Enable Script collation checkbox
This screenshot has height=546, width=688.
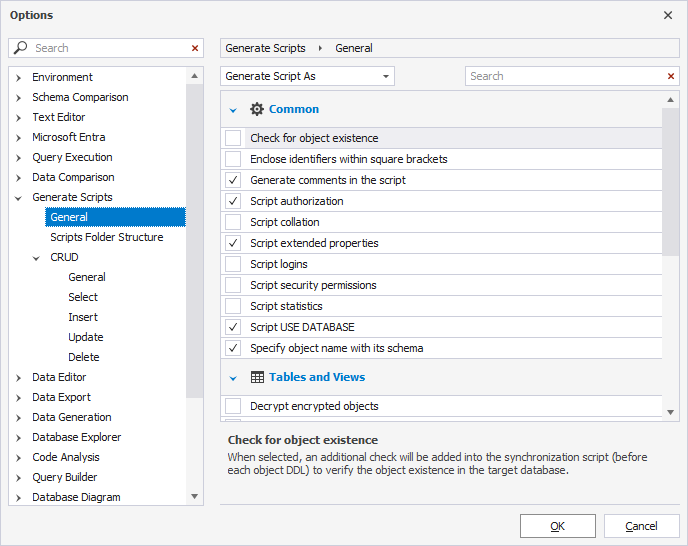(x=233, y=222)
